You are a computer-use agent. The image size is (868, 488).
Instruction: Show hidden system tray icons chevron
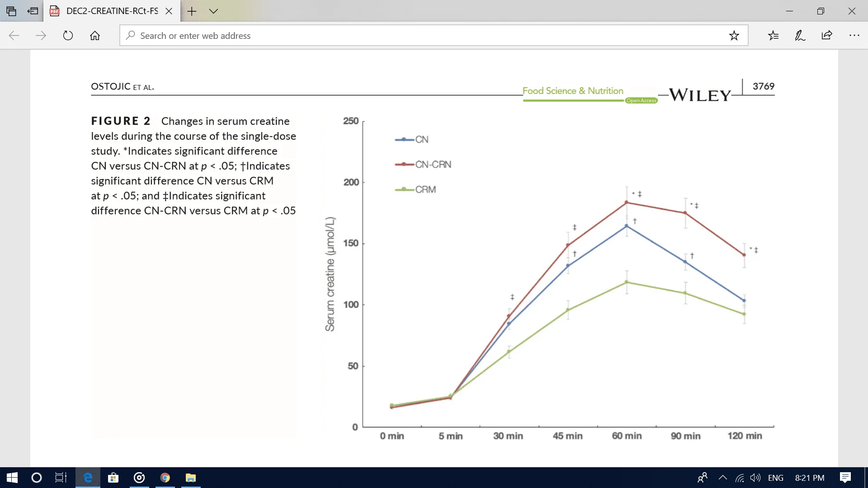723,478
